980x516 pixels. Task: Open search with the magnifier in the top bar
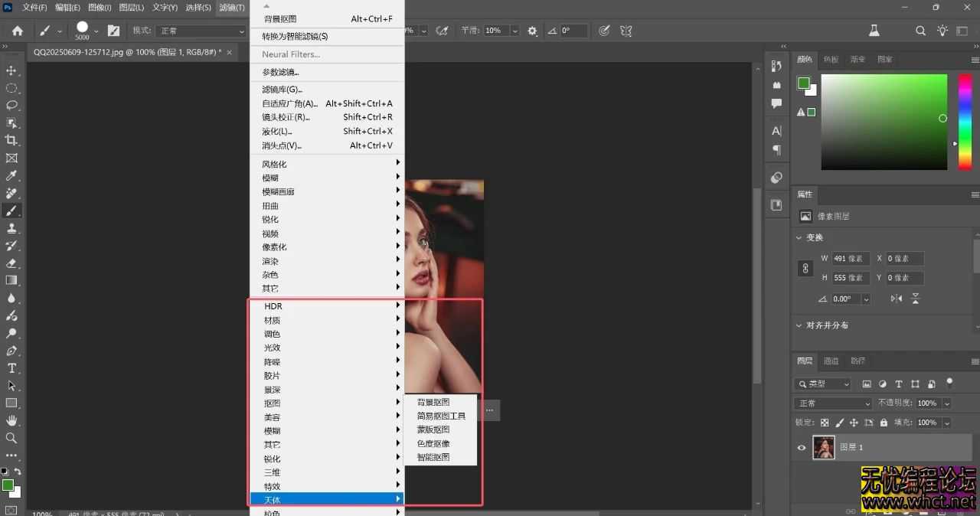920,31
